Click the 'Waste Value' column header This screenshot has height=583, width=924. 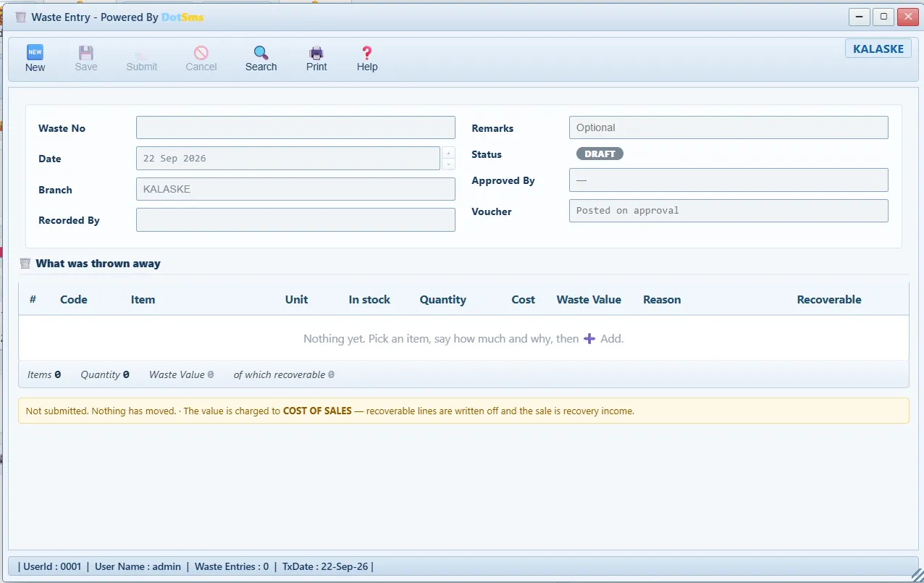pyautogui.click(x=589, y=300)
